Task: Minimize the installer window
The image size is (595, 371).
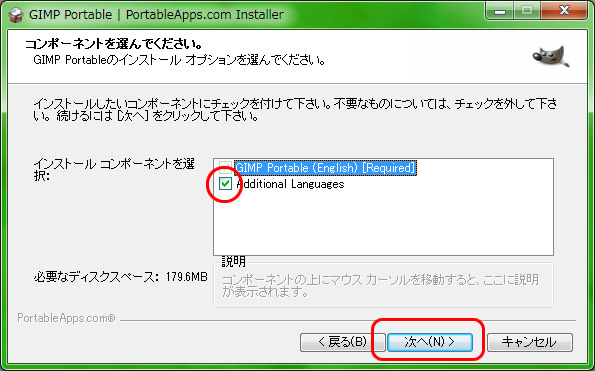Action: [x=500, y=11]
